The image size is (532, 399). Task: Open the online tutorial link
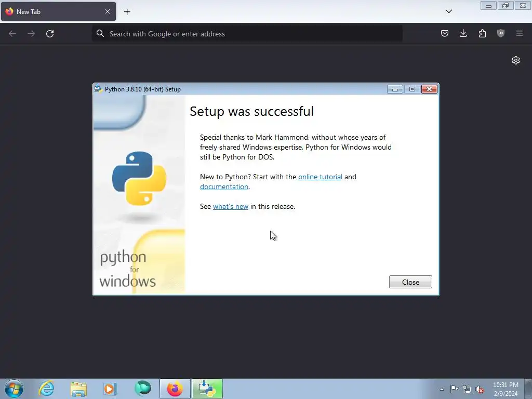[x=320, y=177]
